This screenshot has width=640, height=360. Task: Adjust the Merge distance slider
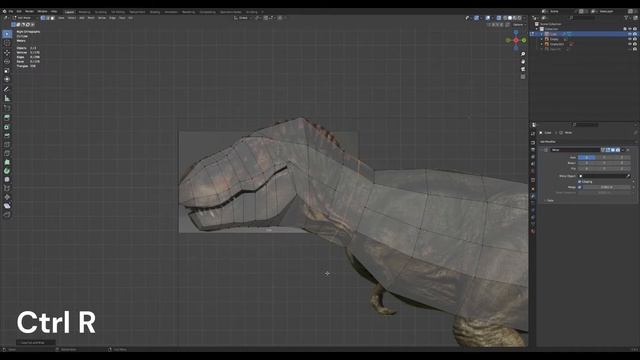click(606, 187)
